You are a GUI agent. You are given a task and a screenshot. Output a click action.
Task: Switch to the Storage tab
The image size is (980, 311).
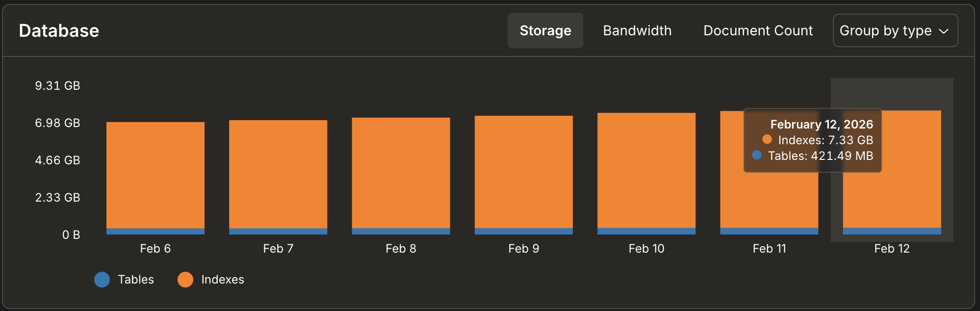pyautogui.click(x=545, y=30)
